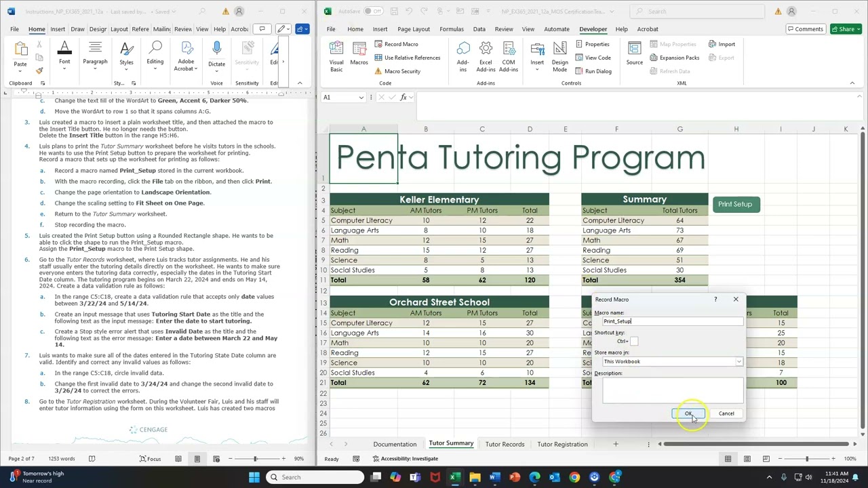
Task: Open control Properties in Developer tab
Action: tap(591, 44)
